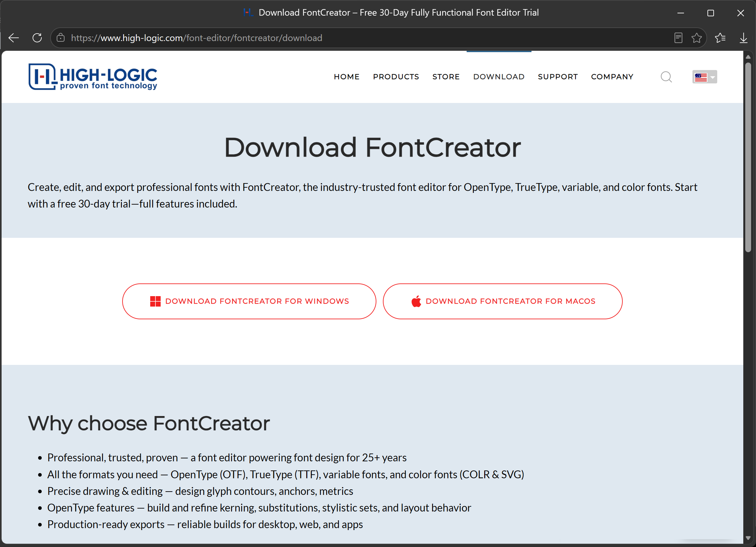756x547 pixels.
Task: Click the page vertical scrollbar thumb
Action: [748, 157]
